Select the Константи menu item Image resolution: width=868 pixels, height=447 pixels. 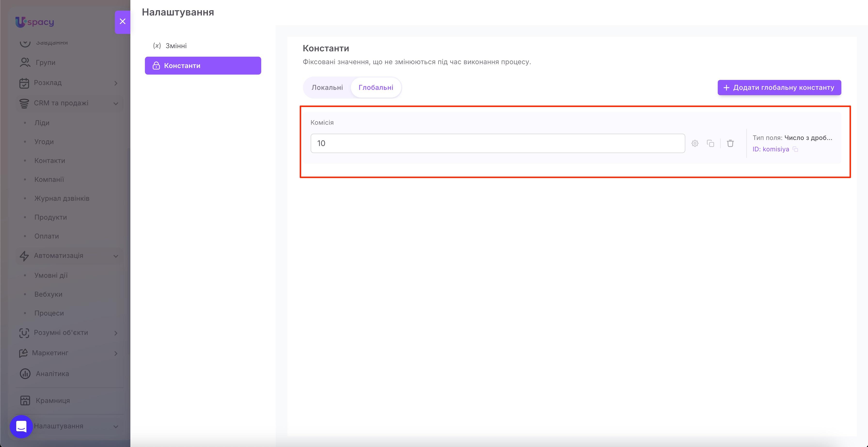[203, 66]
